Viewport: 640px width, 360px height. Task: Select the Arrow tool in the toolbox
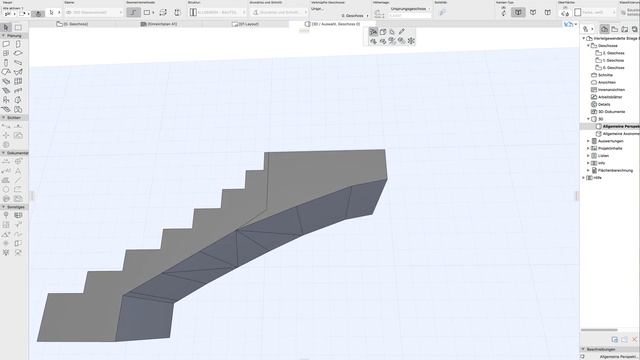tap(6, 27)
